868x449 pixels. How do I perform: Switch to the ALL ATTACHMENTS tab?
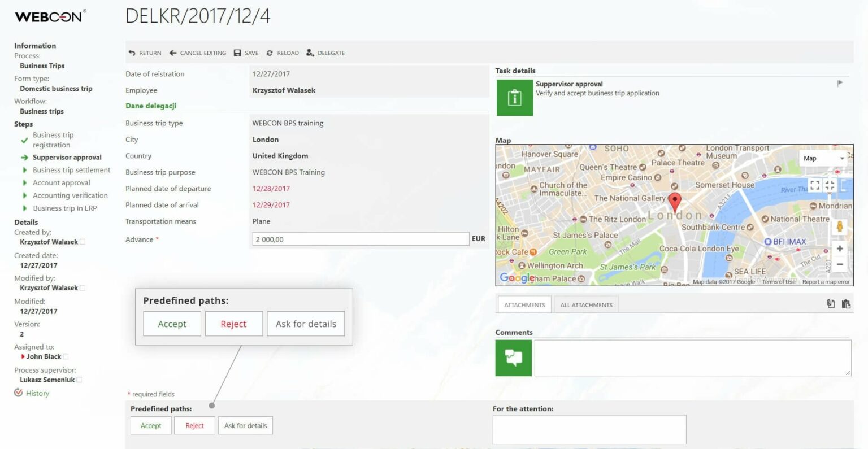click(587, 304)
